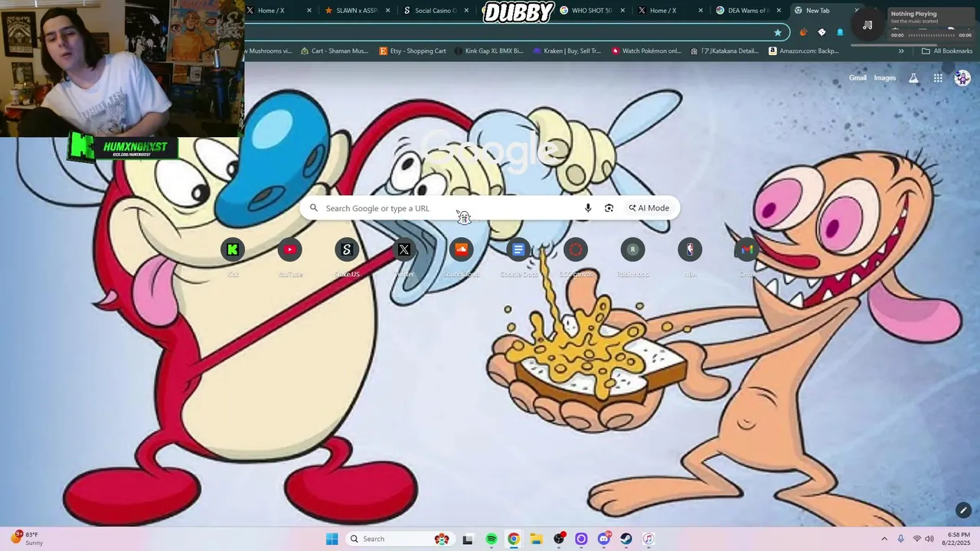Open the Wi-Fi network tray icon

916,539
